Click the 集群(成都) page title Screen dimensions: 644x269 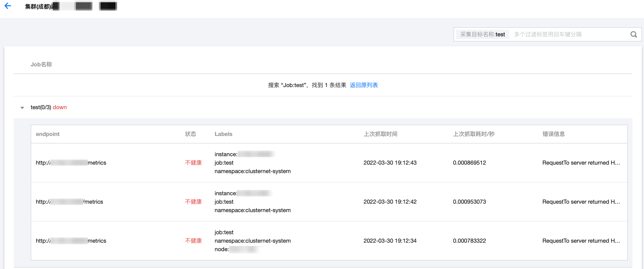tap(38, 6)
